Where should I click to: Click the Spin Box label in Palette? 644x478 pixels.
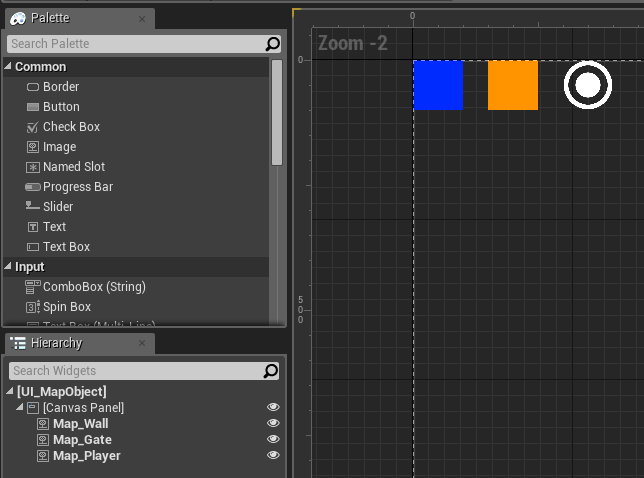[67, 307]
